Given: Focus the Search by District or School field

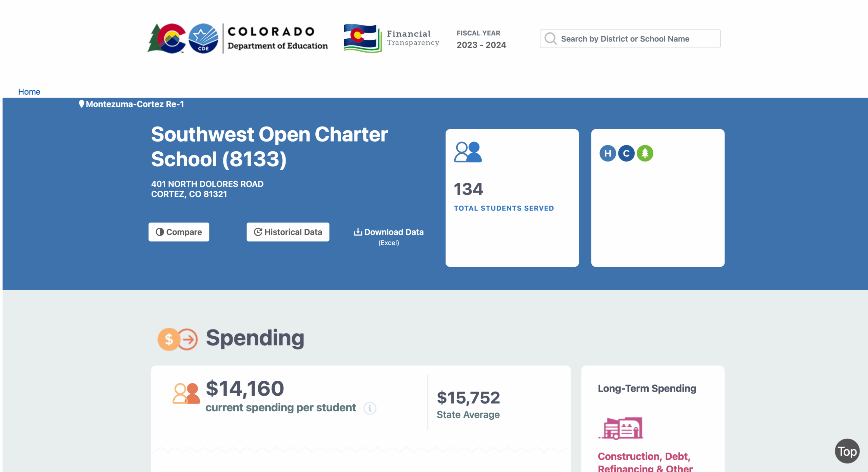Looking at the screenshot, I should (x=630, y=38).
